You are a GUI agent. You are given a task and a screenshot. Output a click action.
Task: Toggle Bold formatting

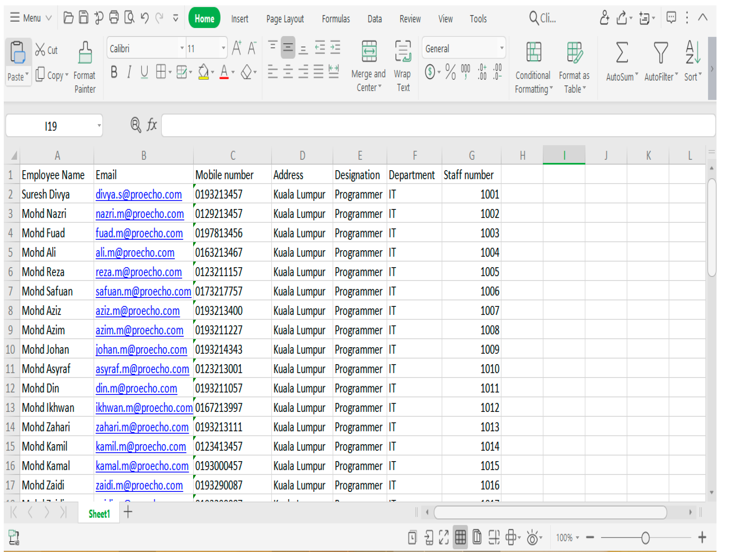click(114, 72)
